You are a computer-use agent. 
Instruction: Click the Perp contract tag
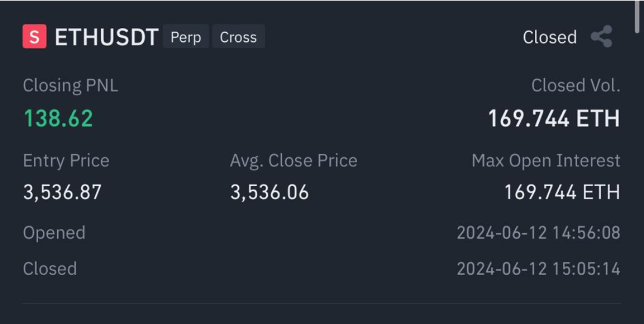click(x=185, y=36)
